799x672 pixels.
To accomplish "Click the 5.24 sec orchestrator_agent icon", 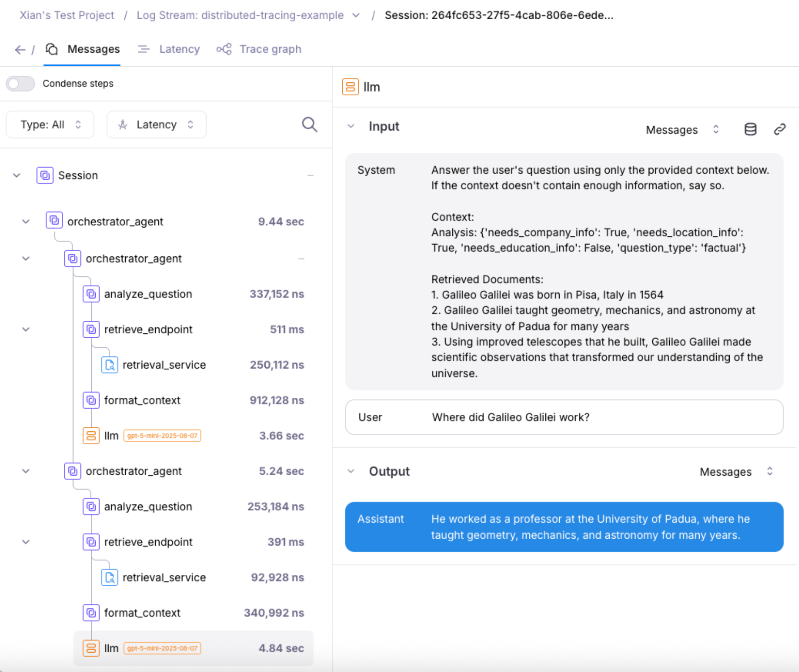I will pos(72,471).
